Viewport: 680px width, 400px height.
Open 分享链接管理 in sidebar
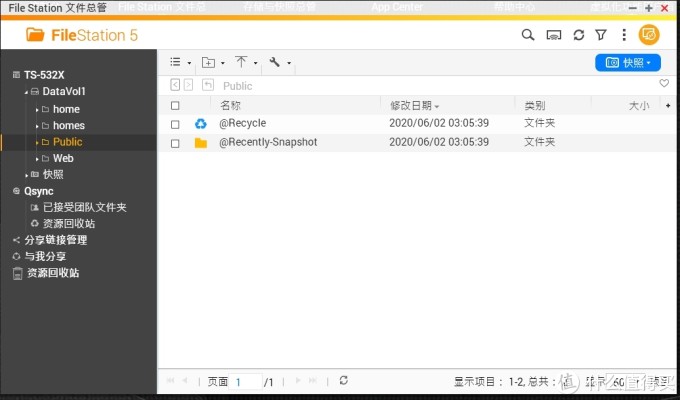click(x=56, y=240)
